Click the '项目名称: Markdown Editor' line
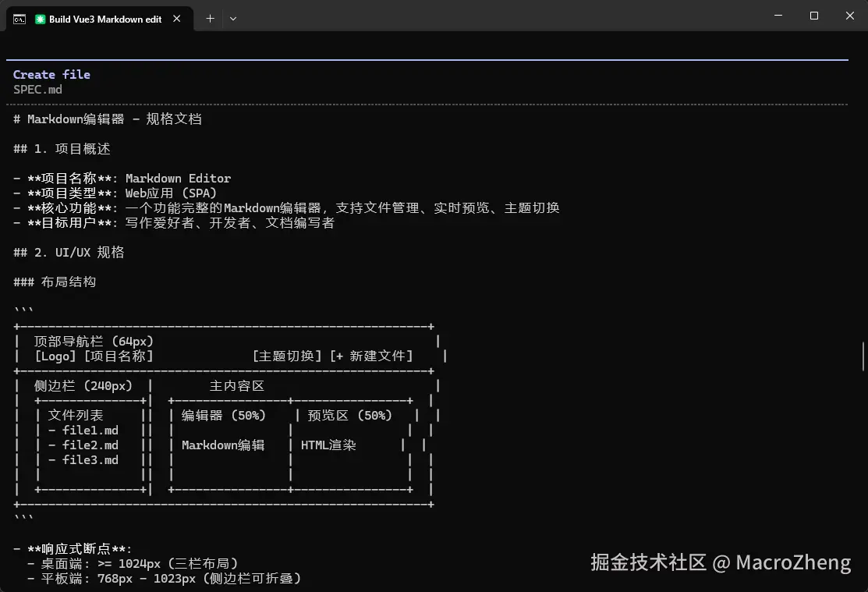Image resolution: width=868 pixels, height=592 pixels. (122, 179)
